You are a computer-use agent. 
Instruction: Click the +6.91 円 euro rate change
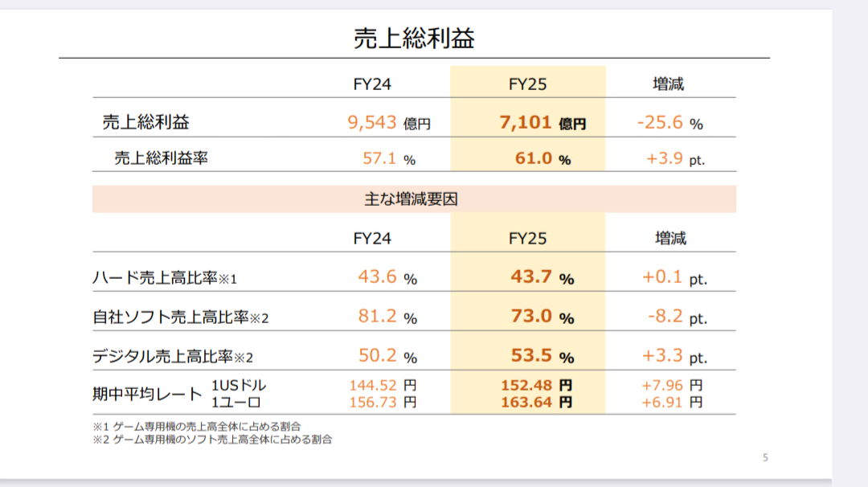(671, 403)
